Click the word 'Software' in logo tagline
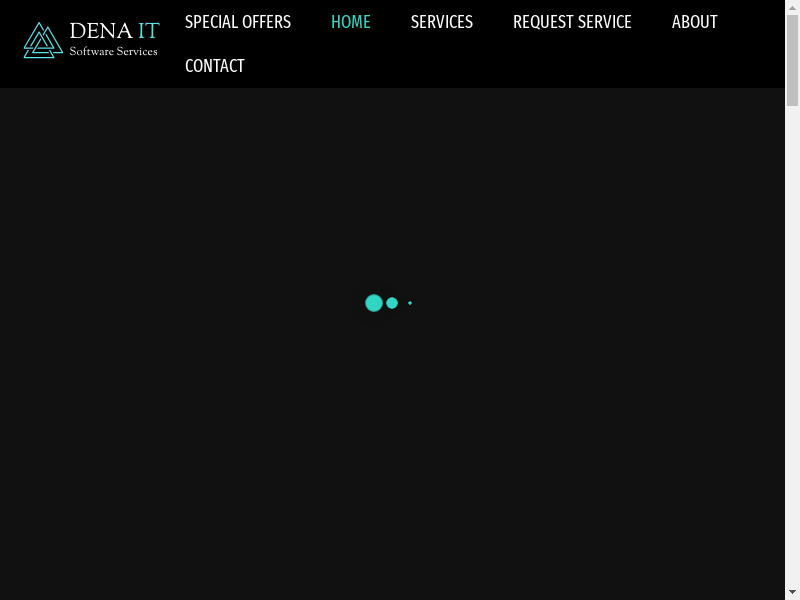The width and height of the screenshot is (800, 600). click(x=91, y=51)
